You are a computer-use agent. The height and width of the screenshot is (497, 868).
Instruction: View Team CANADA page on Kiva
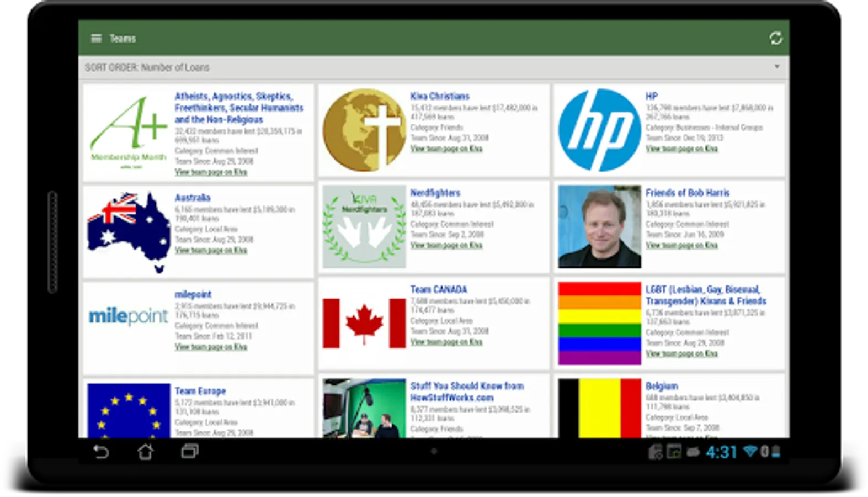click(446, 342)
